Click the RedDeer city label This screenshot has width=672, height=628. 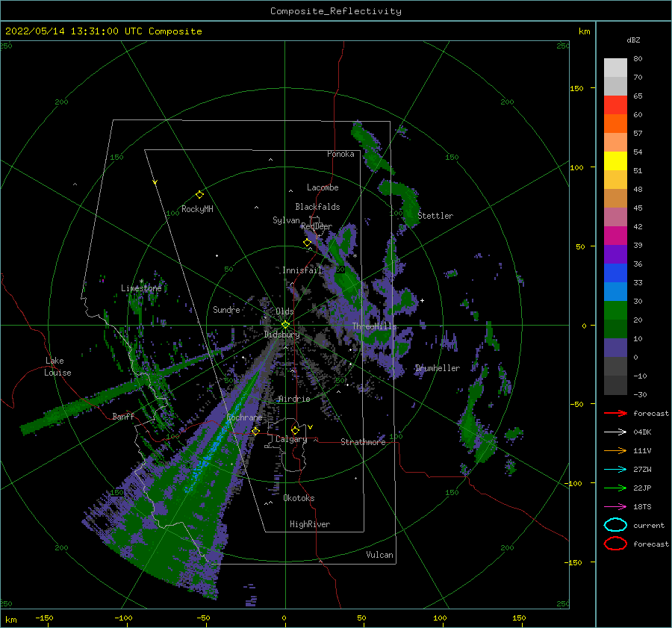[317, 226]
